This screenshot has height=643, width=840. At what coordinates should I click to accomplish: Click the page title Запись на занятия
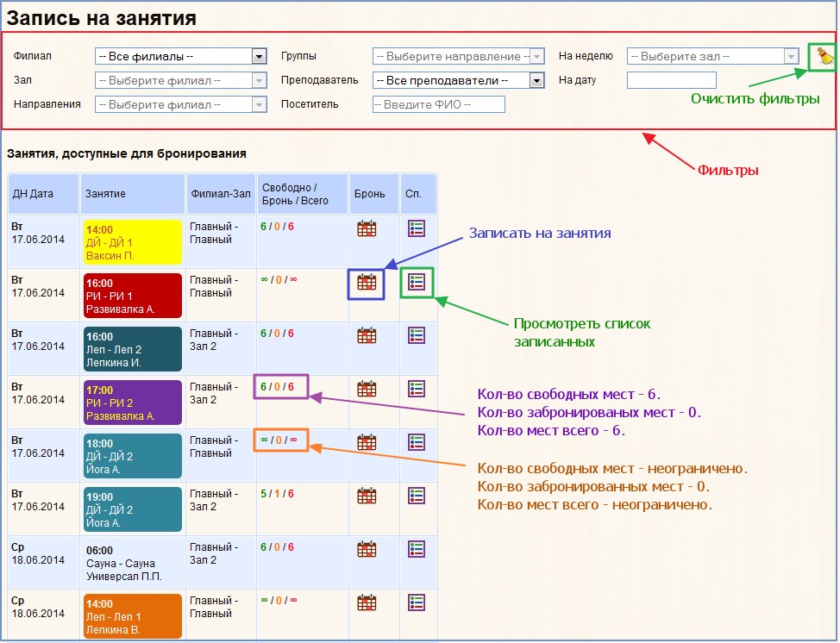pos(101,18)
